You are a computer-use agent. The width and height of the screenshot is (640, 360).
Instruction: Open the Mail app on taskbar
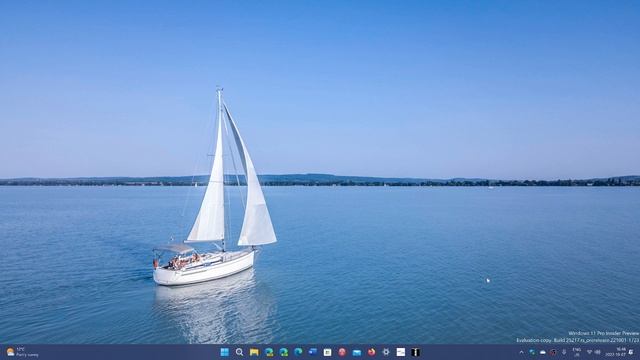pyautogui.click(x=357, y=352)
